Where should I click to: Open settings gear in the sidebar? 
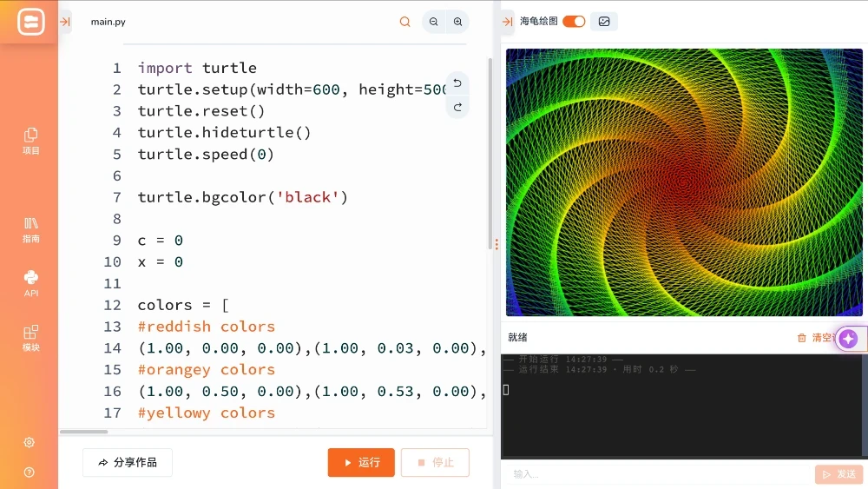pos(30,442)
